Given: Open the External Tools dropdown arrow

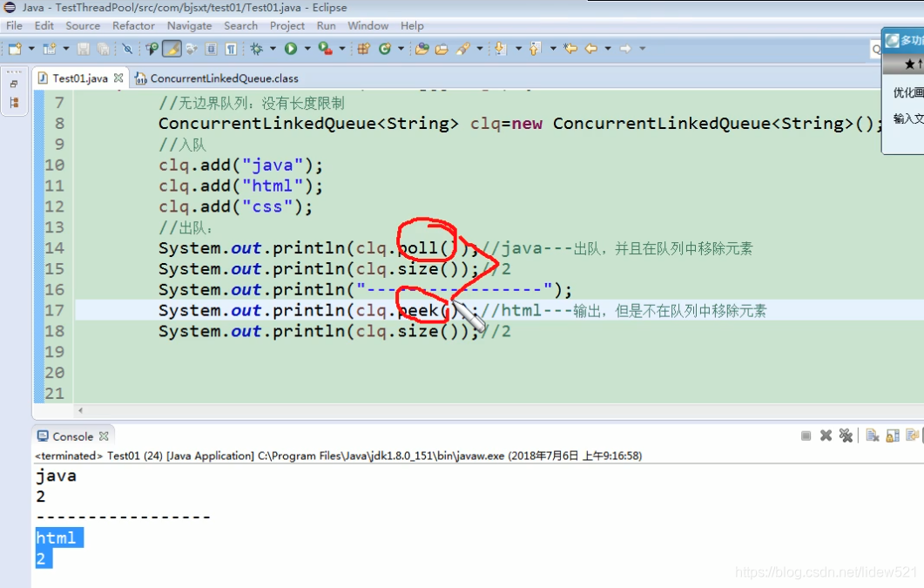Looking at the screenshot, I should (341, 49).
